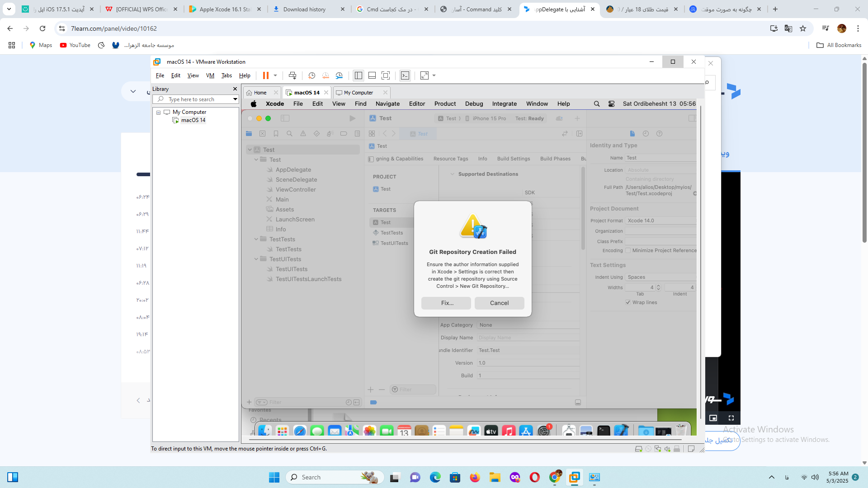The height and width of the screenshot is (488, 868).
Task: Cancel the Git Repository Creation Failed dialog
Action: (500, 303)
